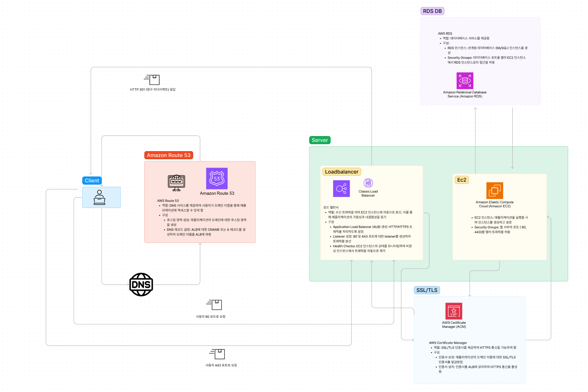Select the Classic Load Balancer icon
Viewport: 588px width, 392px height.
(368, 183)
